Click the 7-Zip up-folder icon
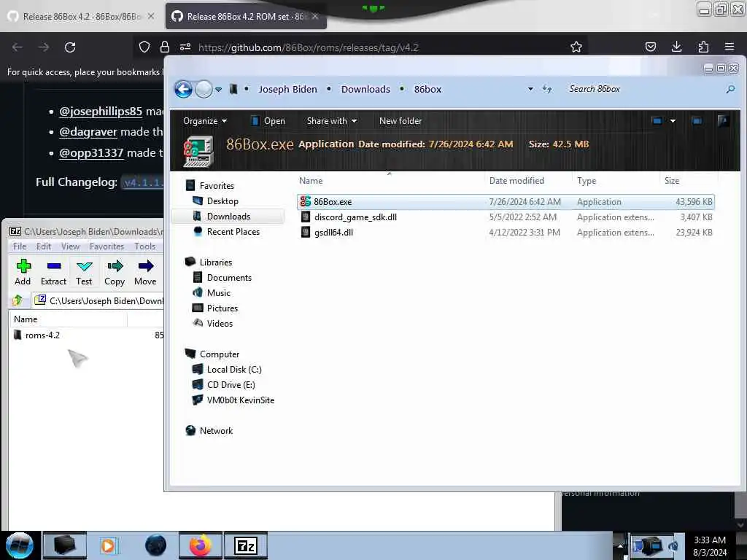This screenshot has height=560, width=747. [18, 300]
